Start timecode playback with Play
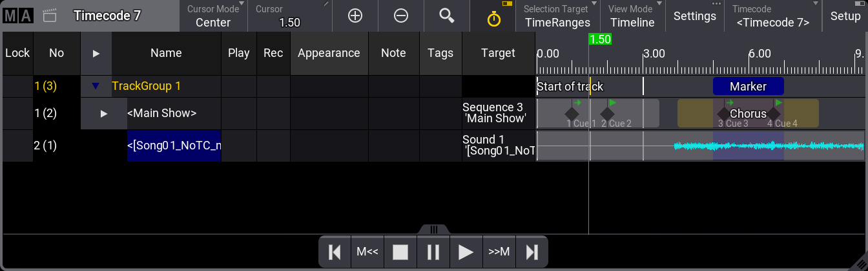Viewport: 868px width, 271px height. [466, 252]
